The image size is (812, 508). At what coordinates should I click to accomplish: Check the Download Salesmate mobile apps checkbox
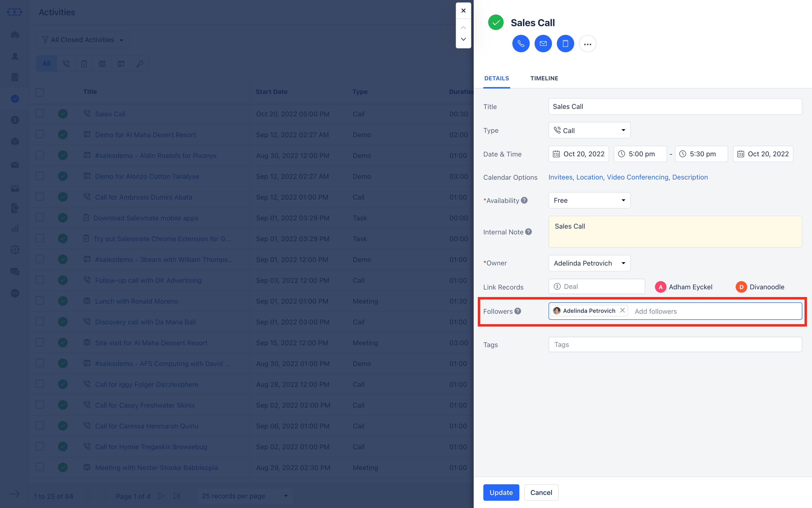point(40,218)
